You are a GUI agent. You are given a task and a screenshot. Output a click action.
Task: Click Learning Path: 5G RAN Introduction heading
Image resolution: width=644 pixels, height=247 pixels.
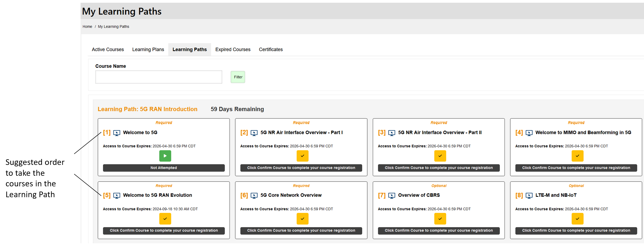click(x=148, y=109)
